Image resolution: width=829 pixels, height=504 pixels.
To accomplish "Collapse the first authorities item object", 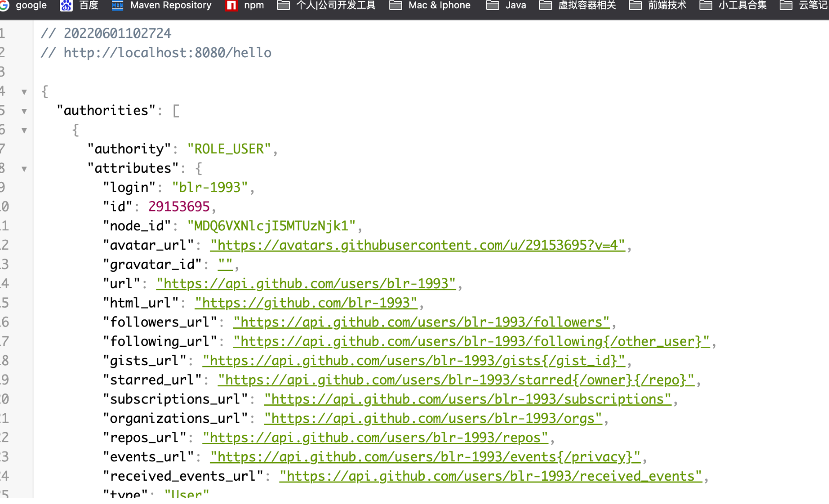I will point(24,130).
